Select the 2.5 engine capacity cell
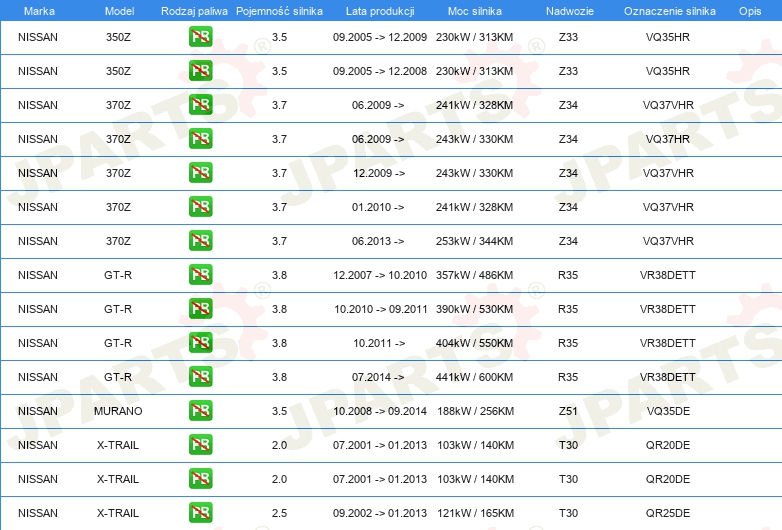782x530 pixels. click(279, 513)
